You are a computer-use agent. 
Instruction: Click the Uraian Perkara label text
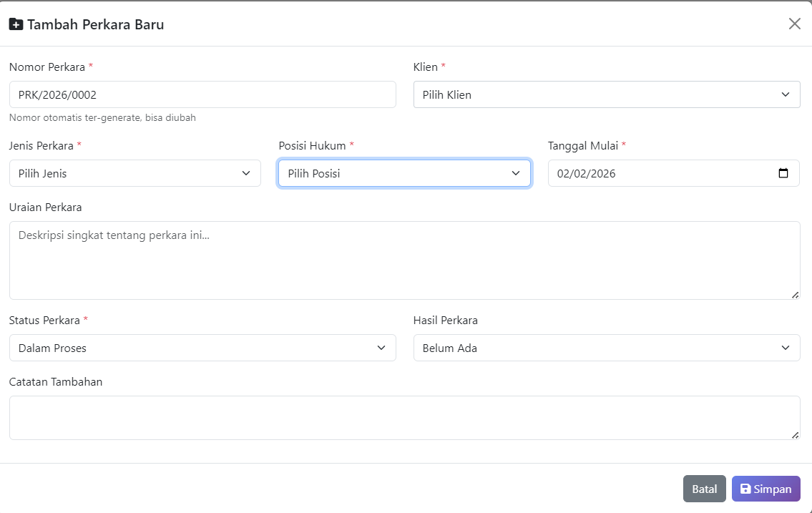(46, 207)
